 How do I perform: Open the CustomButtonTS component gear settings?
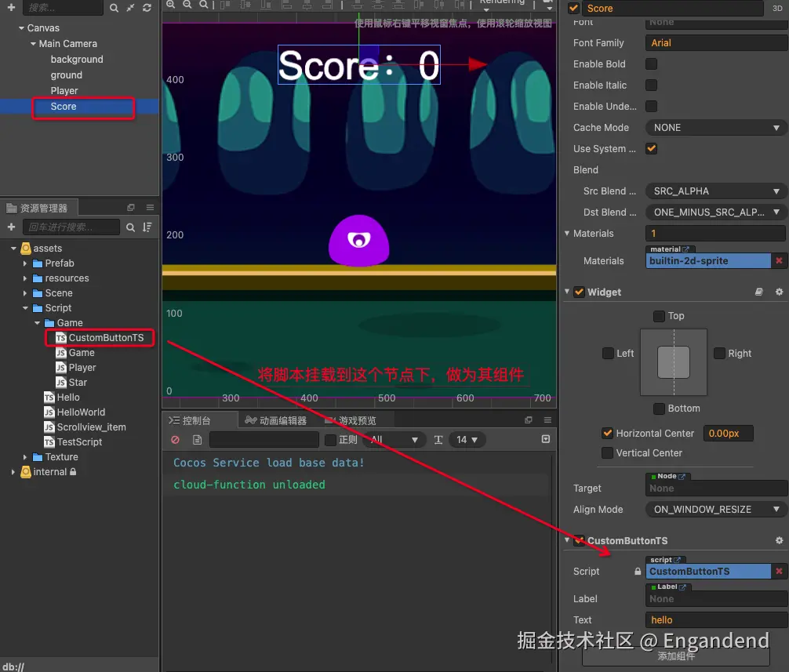779,540
